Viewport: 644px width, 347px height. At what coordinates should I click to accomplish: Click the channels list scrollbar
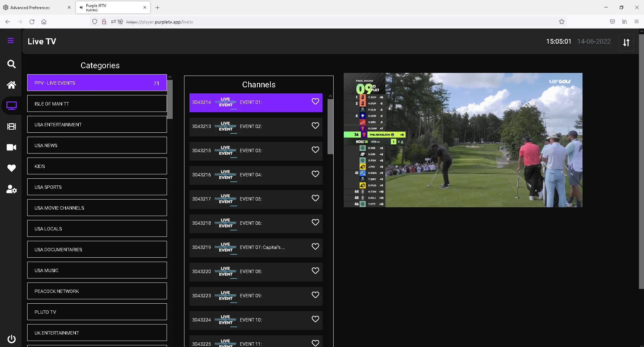330,127
